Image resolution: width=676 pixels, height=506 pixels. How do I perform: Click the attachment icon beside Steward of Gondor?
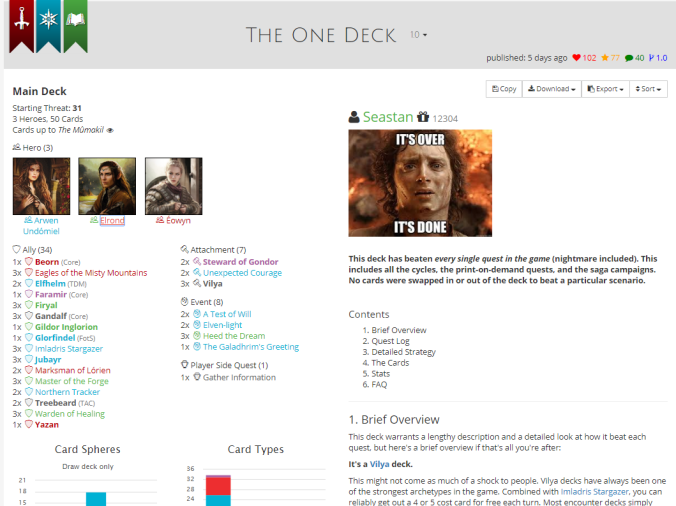click(197, 261)
